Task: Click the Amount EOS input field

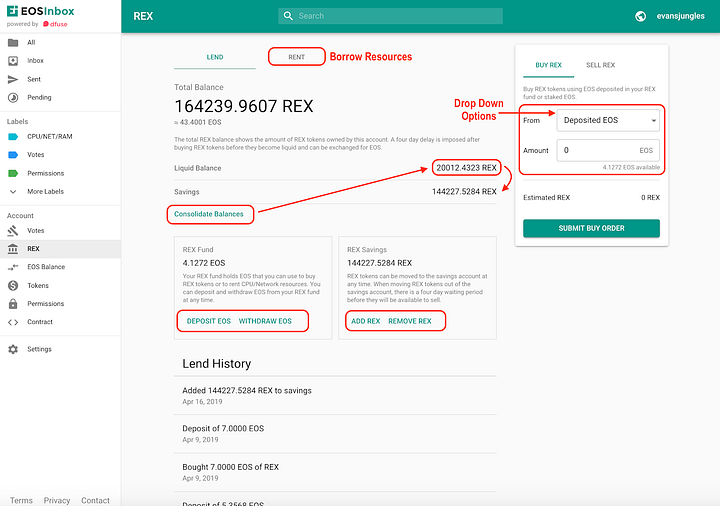Action: click(x=608, y=150)
